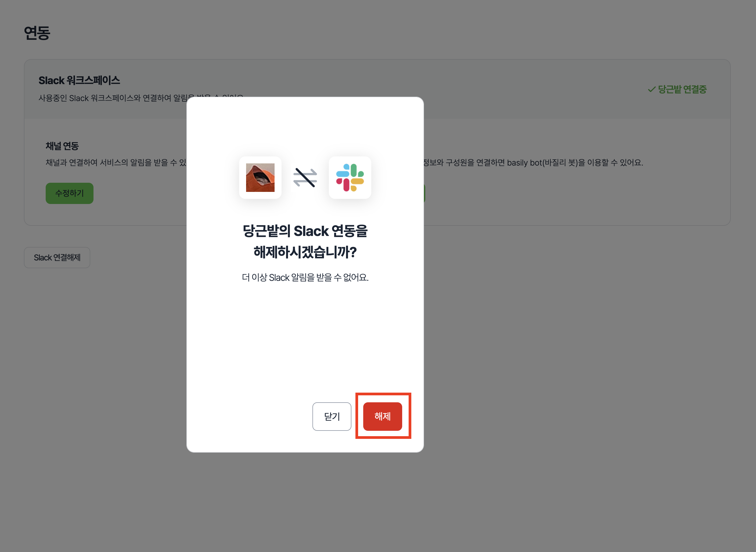Click the channel notification description under 채널 연동
The width and height of the screenshot is (756, 552).
pyautogui.click(x=116, y=163)
